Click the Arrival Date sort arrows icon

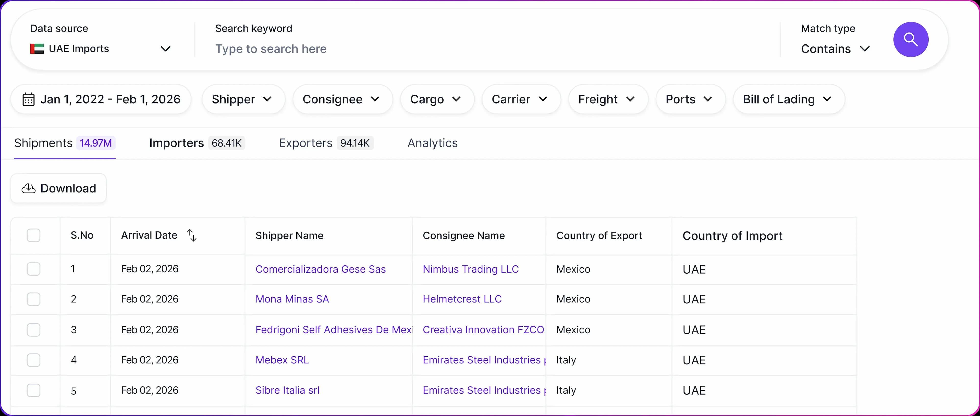pyautogui.click(x=192, y=235)
